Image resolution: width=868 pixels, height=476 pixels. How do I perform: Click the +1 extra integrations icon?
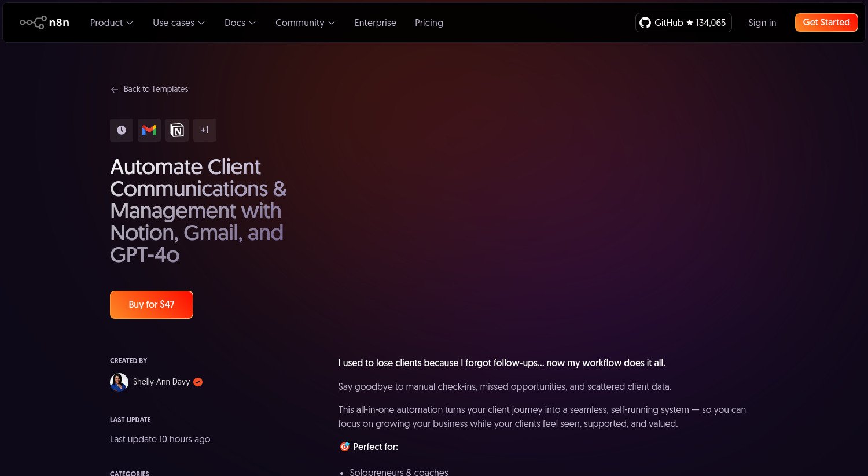point(204,130)
